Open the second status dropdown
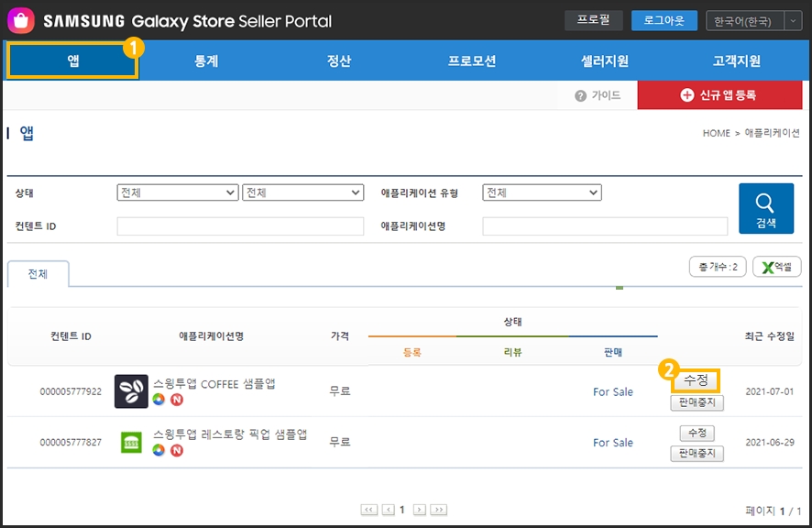This screenshot has height=528, width=812. tap(302, 192)
